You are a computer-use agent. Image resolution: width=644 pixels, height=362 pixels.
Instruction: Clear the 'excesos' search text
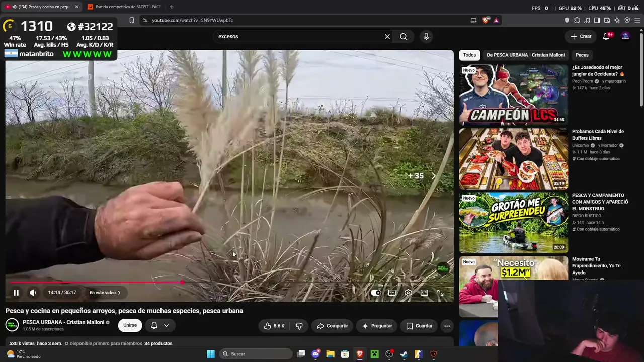pyautogui.click(x=387, y=36)
